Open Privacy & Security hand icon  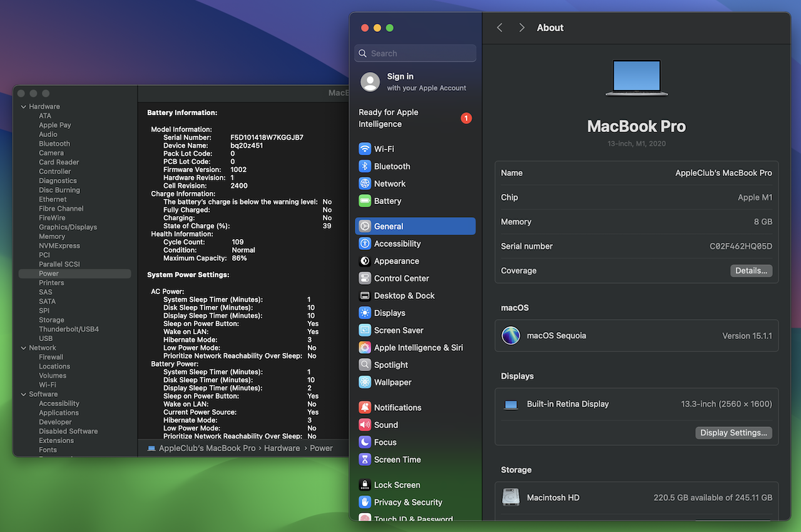[365, 502]
